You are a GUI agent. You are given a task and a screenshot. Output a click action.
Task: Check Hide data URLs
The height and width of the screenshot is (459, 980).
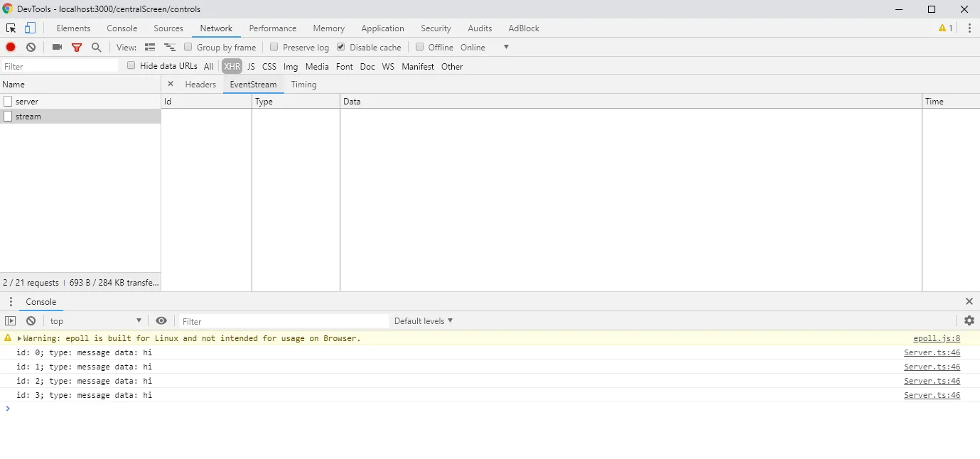pos(131,65)
